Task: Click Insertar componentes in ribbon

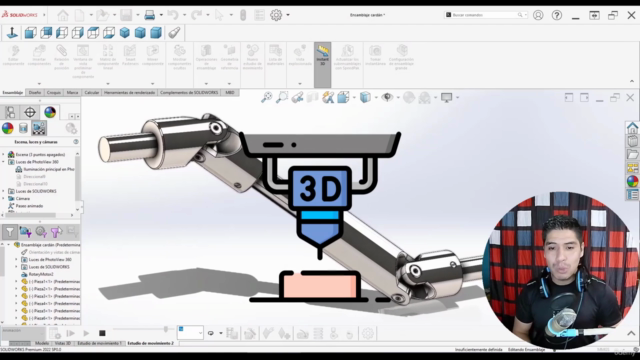Action: point(39,55)
